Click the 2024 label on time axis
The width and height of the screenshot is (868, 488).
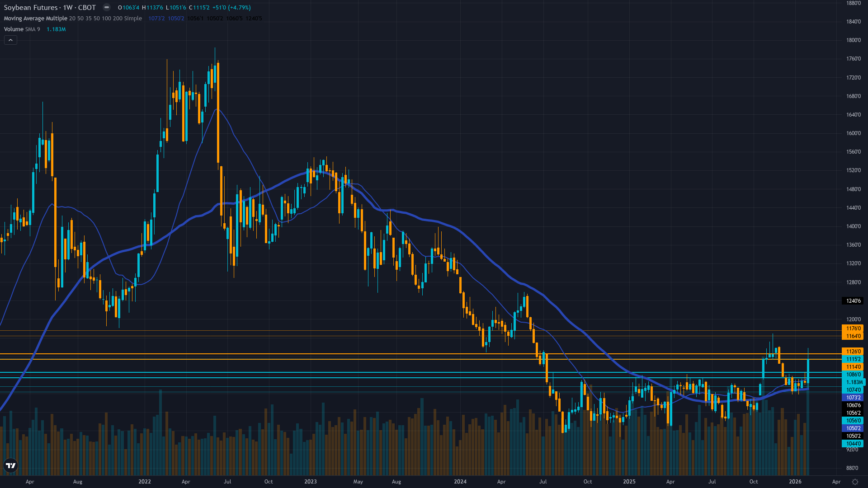tap(460, 482)
